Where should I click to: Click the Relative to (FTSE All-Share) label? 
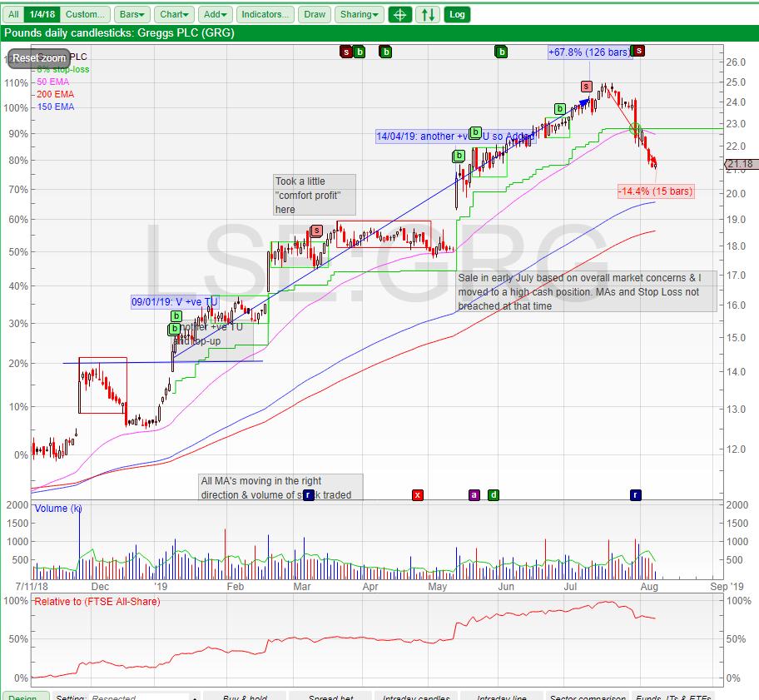(x=97, y=602)
